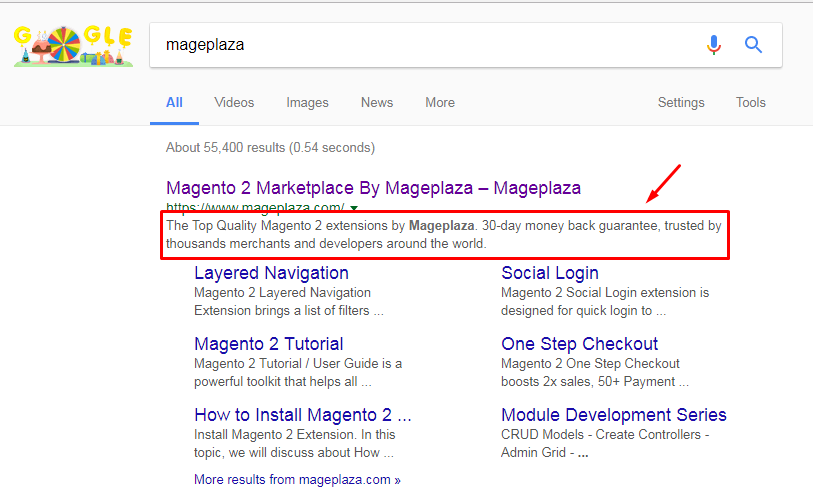The width and height of the screenshot is (813, 504).
Task: Click the About 55,400 results text
Action: pyautogui.click(x=270, y=148)
